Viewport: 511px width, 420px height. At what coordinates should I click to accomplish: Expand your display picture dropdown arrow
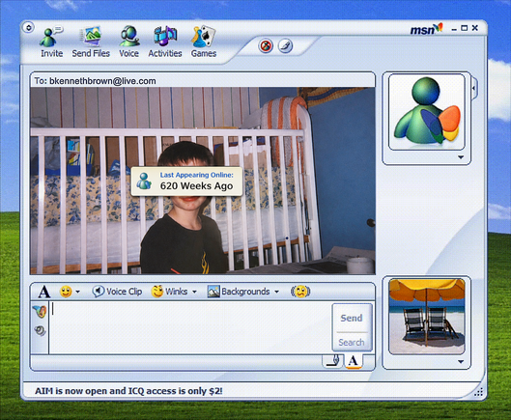tap(461, 362)
